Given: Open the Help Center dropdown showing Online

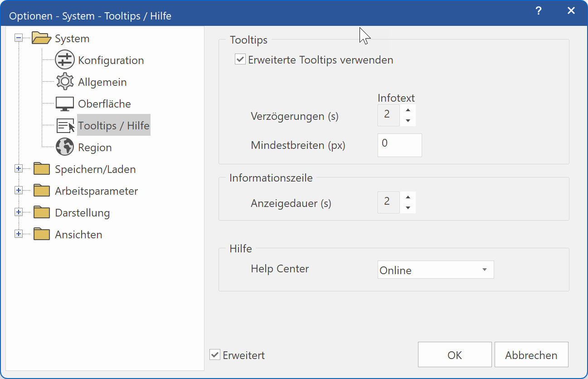Looking at the screenshot, I should click(x=435, y=270).
